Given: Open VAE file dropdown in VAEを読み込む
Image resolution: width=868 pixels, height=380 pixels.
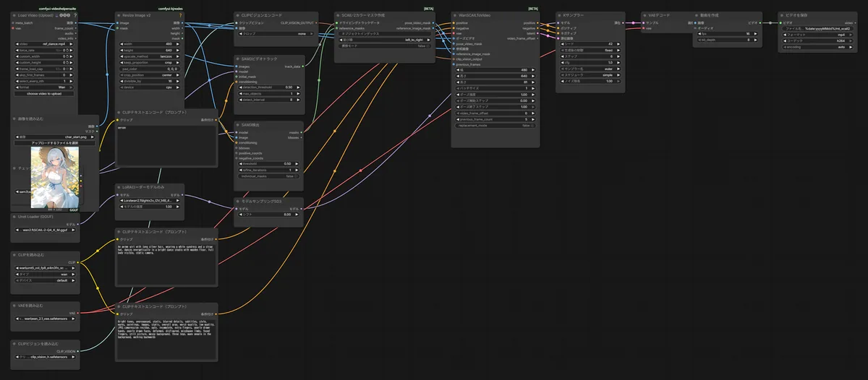Looking at the screenshot, I should tap(44, 319).
